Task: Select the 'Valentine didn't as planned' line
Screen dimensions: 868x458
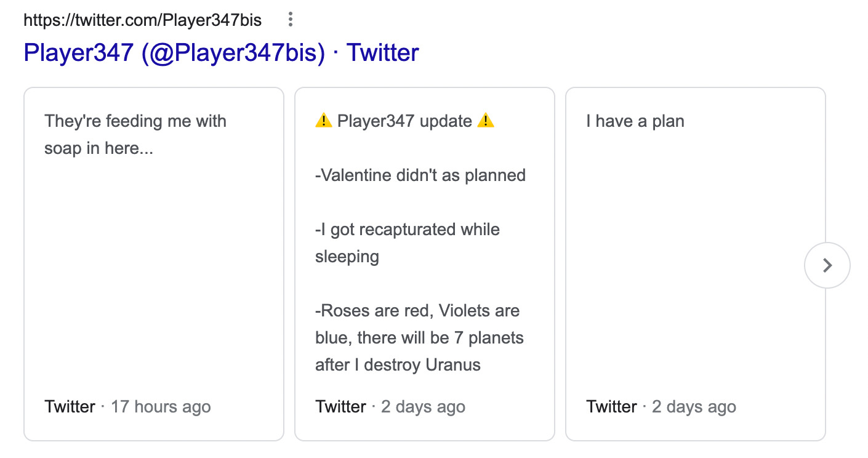Action: 420,175
